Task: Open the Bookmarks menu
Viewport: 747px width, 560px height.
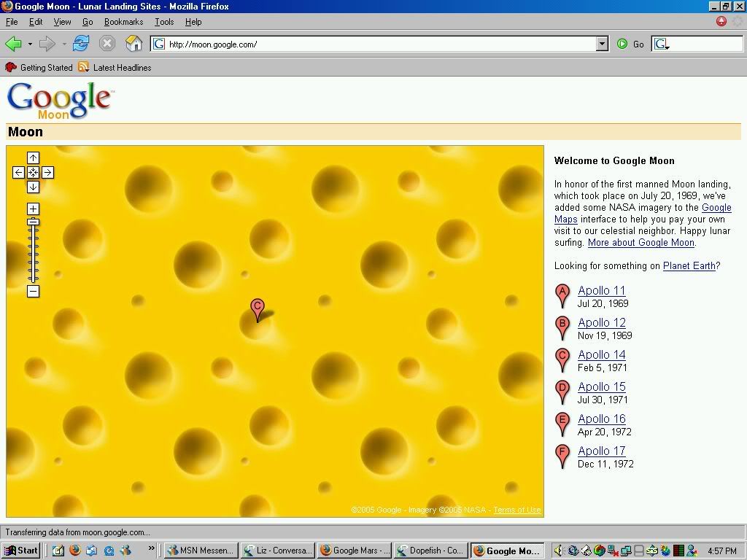Action: (x=124, y=22)
